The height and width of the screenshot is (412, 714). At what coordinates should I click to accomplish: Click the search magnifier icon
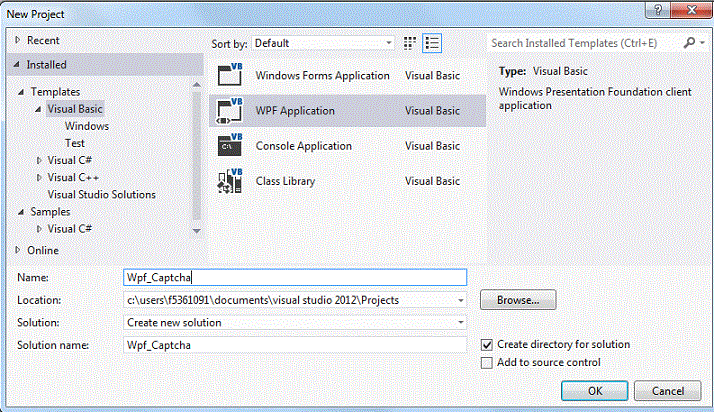tap(689, 43)
